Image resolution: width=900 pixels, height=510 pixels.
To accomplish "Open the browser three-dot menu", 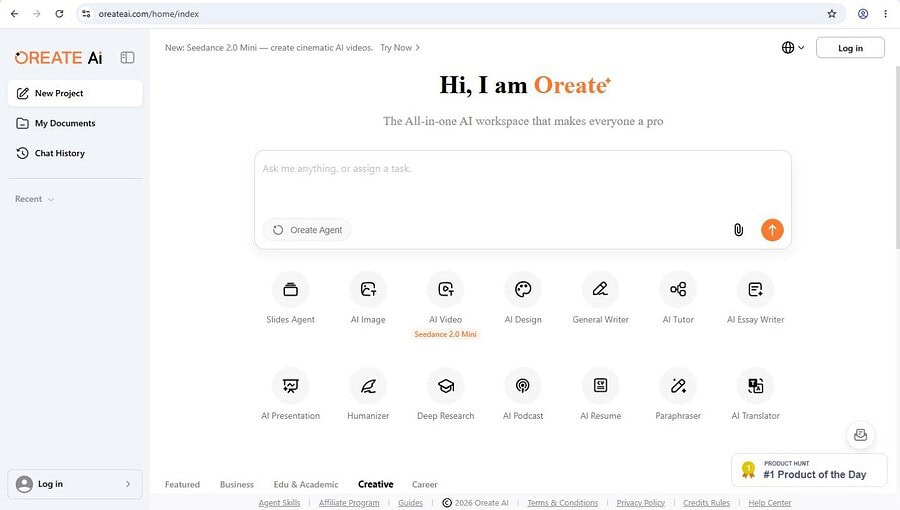I will 886,14.
